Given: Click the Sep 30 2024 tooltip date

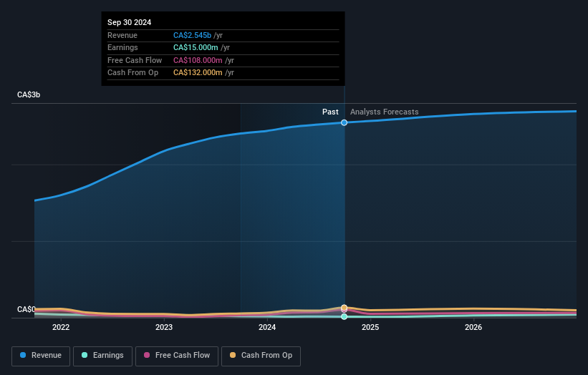Looking at the screenshot, I should click(x=129, y=22).
